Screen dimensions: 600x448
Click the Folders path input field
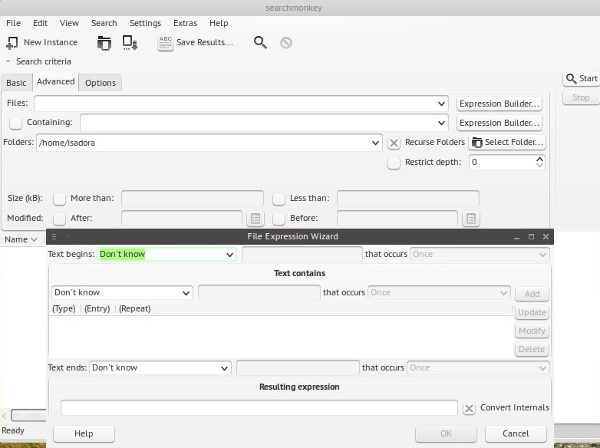coord(203,143)
